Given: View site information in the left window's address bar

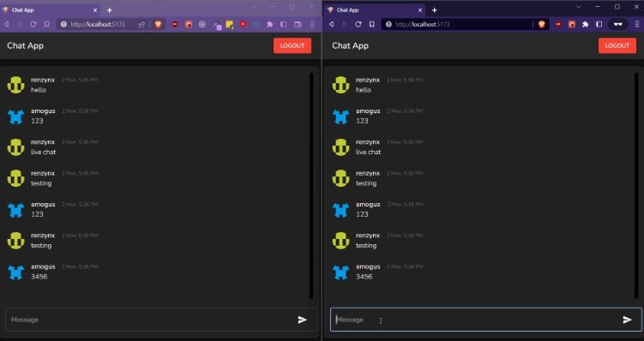Looking at the screenshot, I should (63, 24).
